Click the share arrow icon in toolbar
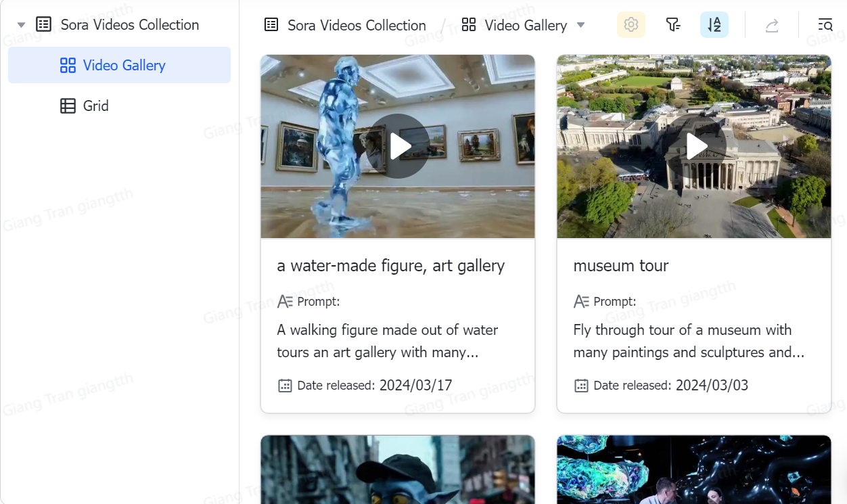Screen dimensions: 847x504 pyautogui.click(x=771, y=24)
